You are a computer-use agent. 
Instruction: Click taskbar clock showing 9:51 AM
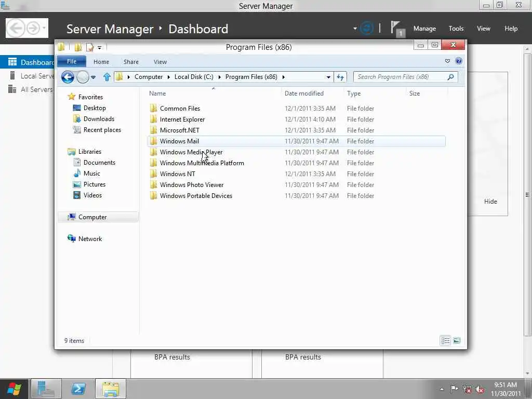(506, 389)
